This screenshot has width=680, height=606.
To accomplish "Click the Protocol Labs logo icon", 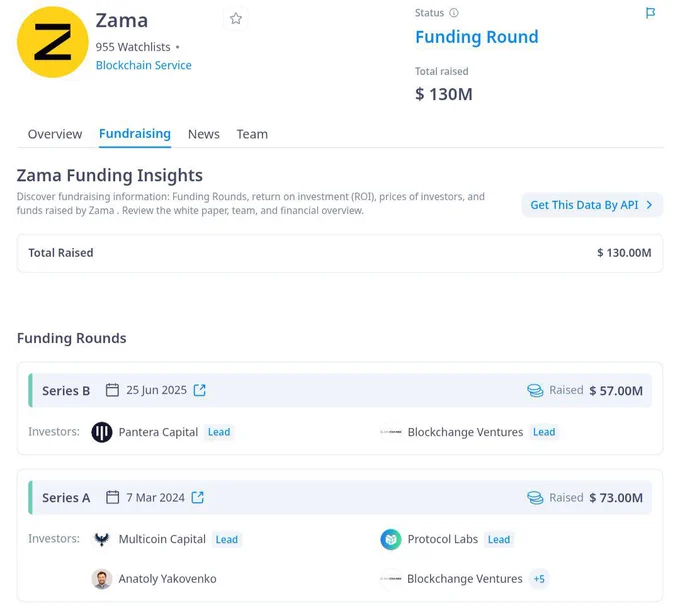I will coord(391,539).
